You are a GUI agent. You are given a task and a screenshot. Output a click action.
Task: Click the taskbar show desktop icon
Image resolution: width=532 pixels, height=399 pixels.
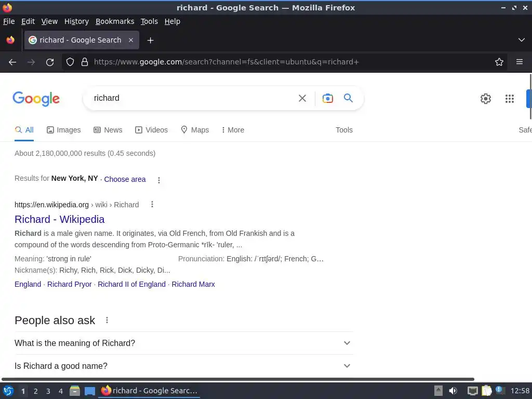click(x=90, y=391)
